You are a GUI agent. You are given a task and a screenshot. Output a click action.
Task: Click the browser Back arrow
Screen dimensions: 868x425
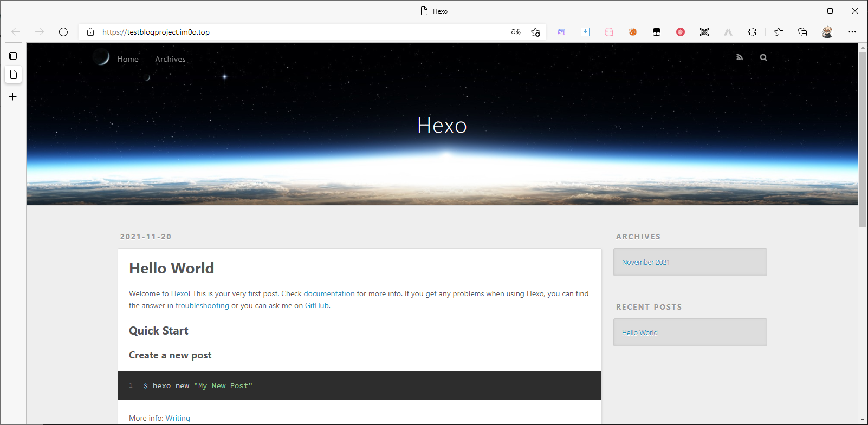(x=16, y=32)
